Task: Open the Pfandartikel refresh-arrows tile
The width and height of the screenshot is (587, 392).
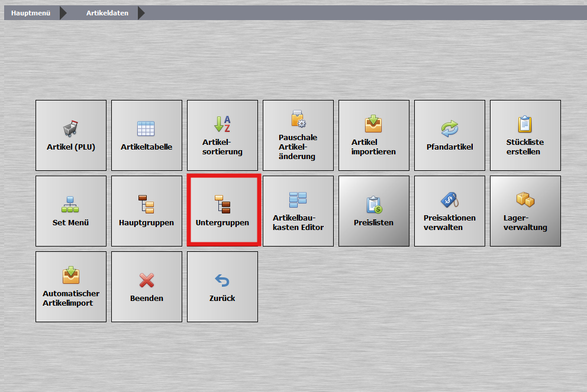Action: [x=450, y=135]
